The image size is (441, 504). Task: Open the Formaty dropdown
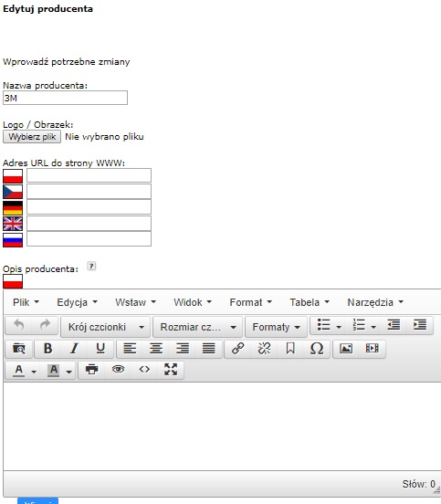click(276, 327)
